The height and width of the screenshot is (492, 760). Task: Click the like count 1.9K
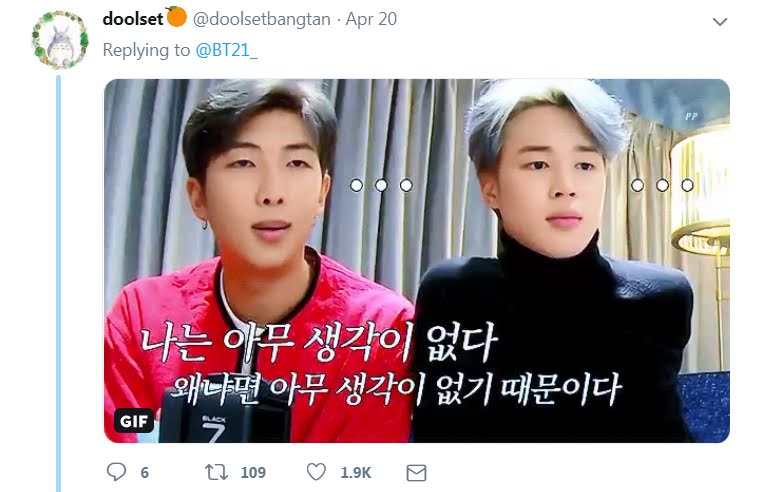(x=356, y=473)
